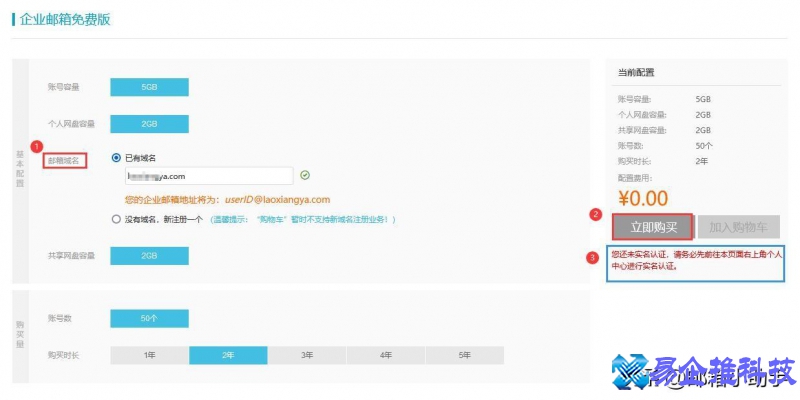Viewport: 800px width, 400px height.
Task: Click the userID@laoxiangya.com address text
Action: [278, 199]
